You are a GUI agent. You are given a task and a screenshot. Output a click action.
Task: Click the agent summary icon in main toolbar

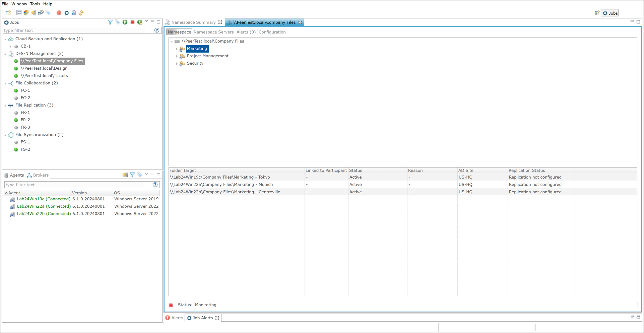coord(34,13)
